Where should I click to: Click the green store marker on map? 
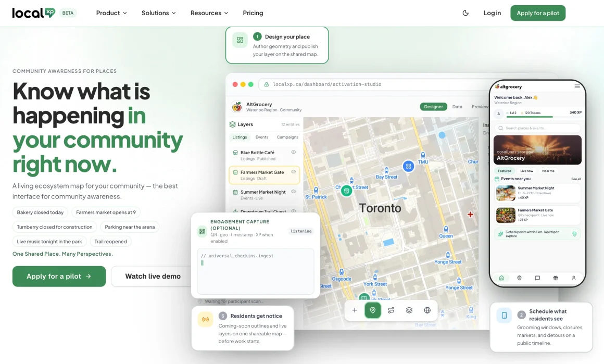[346, 191]
